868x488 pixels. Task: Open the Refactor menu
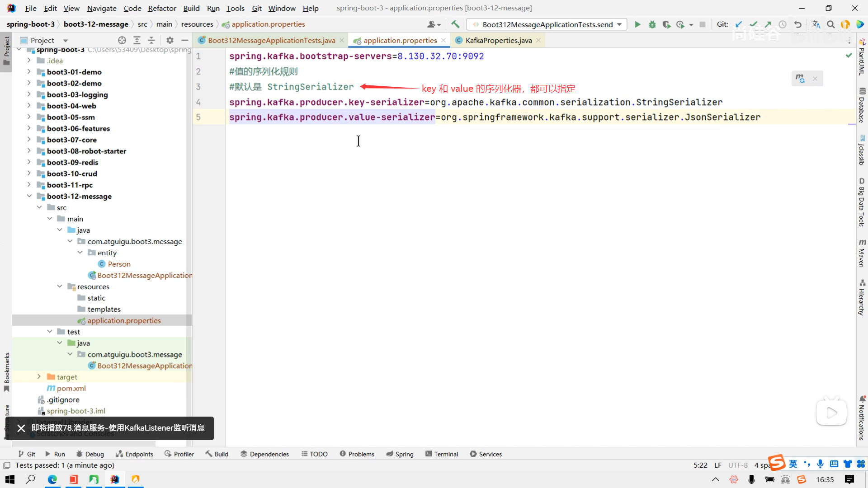click(162, 8)
